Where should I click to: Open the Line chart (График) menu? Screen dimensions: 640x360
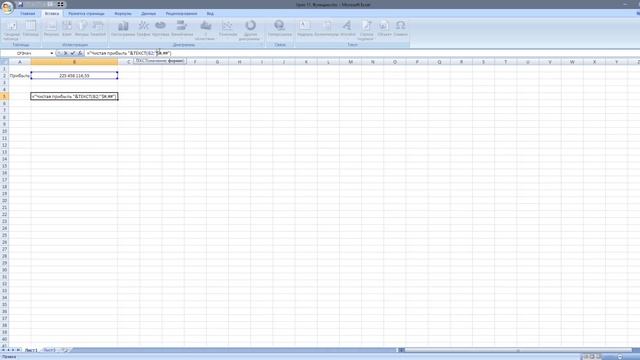click(x=143, y=30)
